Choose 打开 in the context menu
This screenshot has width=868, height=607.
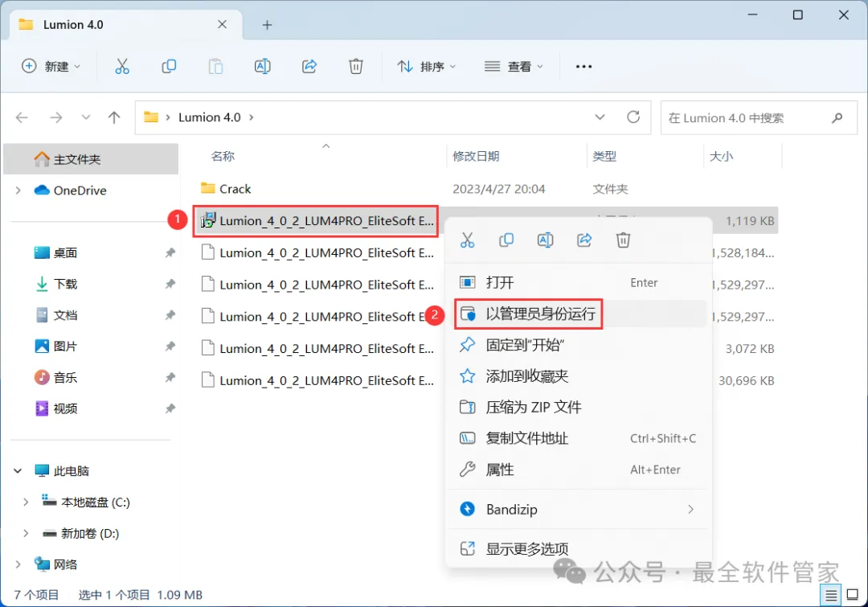pyautogui.click(x=578, y=282)
